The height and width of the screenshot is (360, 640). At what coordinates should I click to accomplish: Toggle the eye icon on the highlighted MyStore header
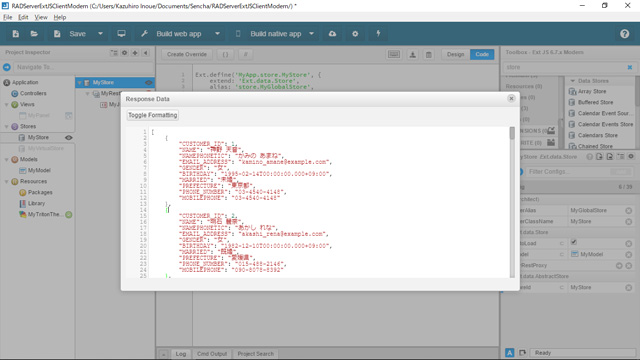pyautogui.click(x=149, y=82)
